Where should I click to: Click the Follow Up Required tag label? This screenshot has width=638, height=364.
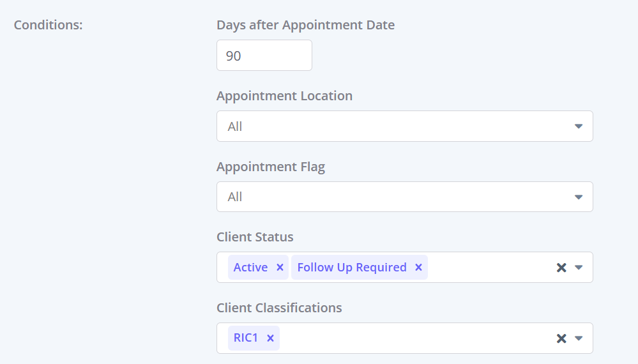(351, 267)
